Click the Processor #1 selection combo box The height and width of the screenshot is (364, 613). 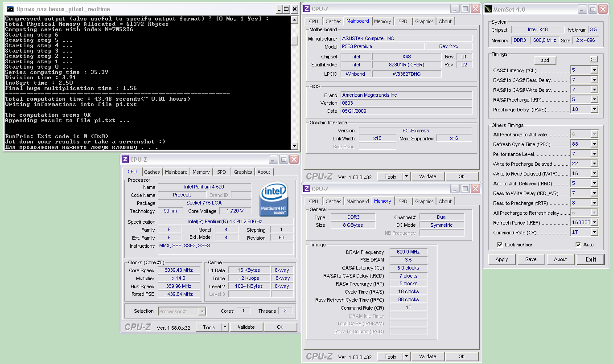pos(182,311)
